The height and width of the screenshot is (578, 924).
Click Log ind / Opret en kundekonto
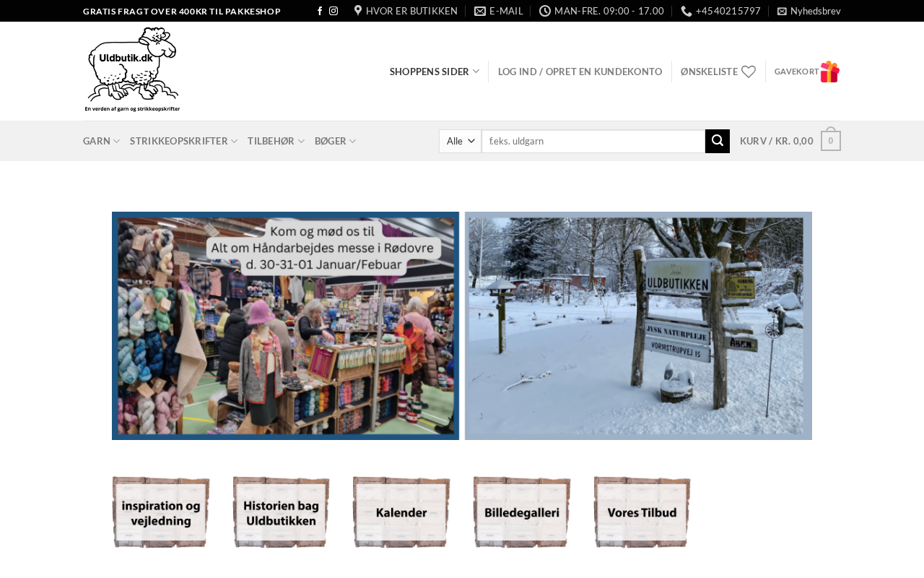pyautogui.click(x=580, y=72)
